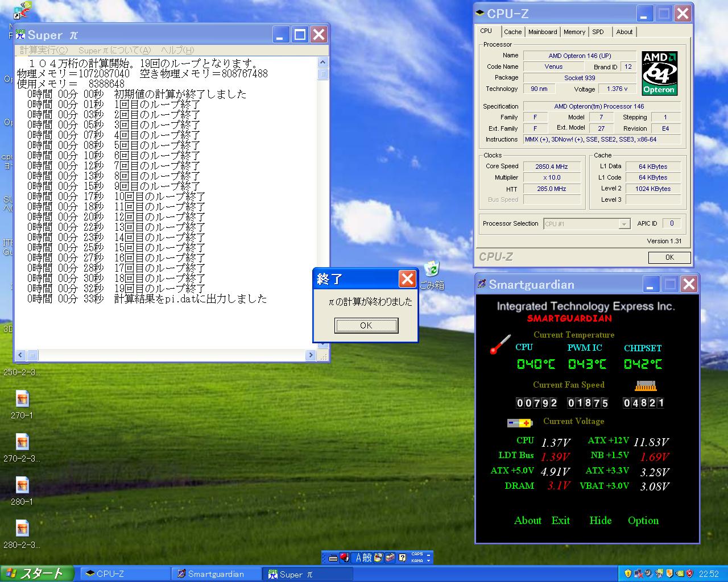Click Exit in Smartguardian
Image resolution: width=728 pixels, height=582 pixels.
click(560, 521)
